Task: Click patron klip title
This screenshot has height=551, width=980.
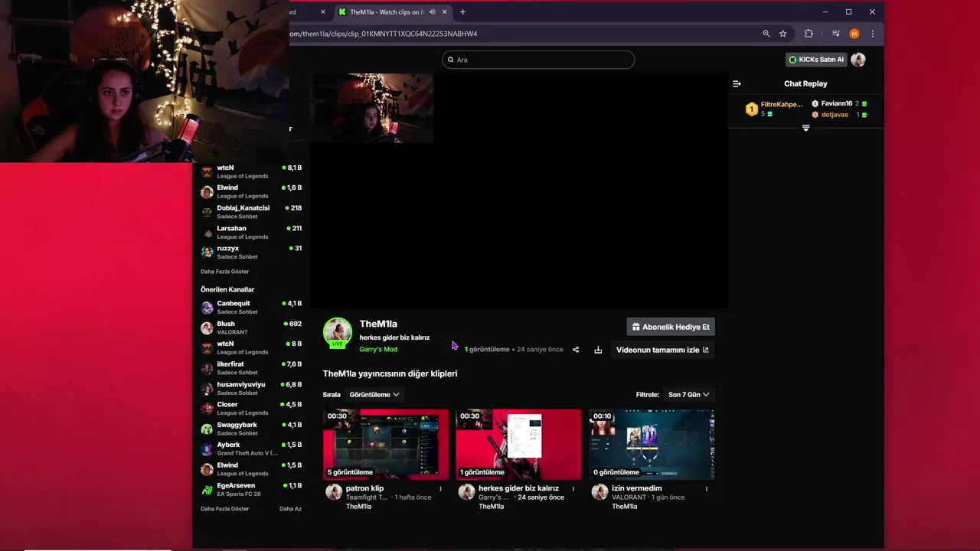Action: (x=364, y=488)
